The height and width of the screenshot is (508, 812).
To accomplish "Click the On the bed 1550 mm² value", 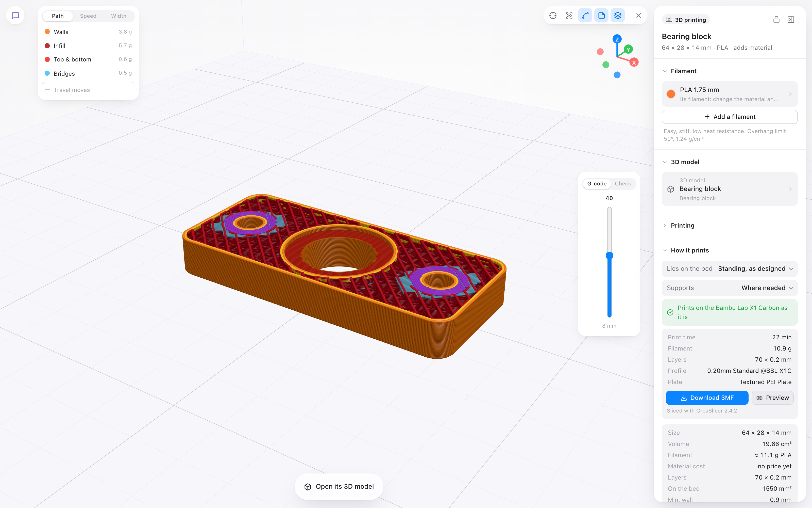I will click(777, 488).
